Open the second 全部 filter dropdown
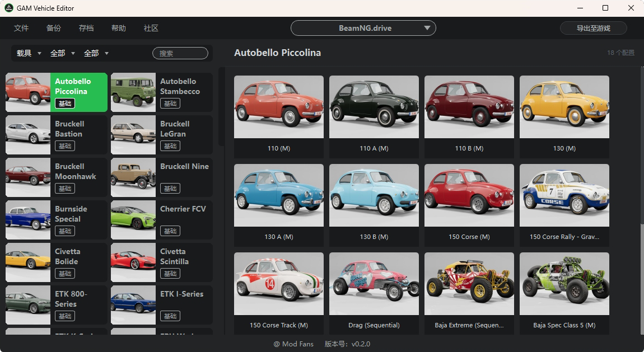644x352 pixels. [96, 53]
